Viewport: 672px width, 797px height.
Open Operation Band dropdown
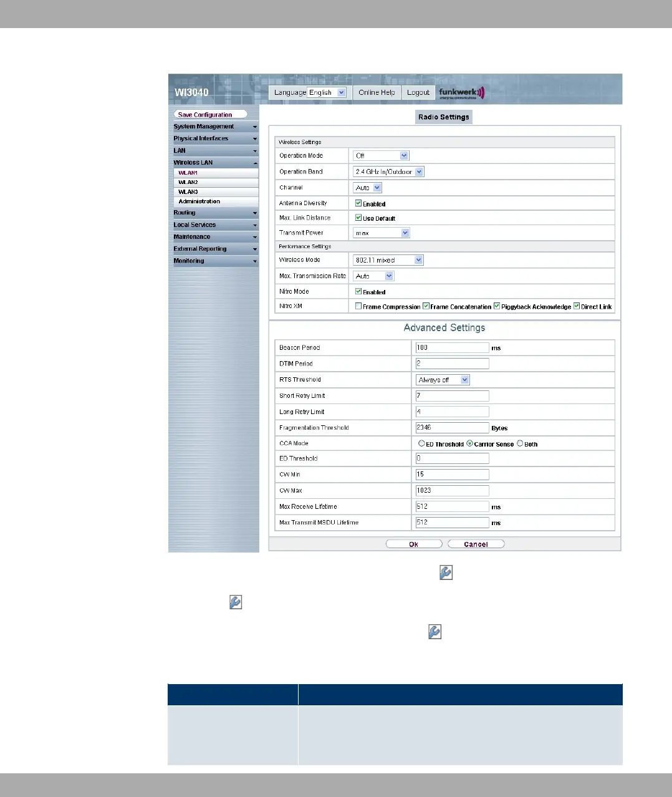click(x=389, y=171)
